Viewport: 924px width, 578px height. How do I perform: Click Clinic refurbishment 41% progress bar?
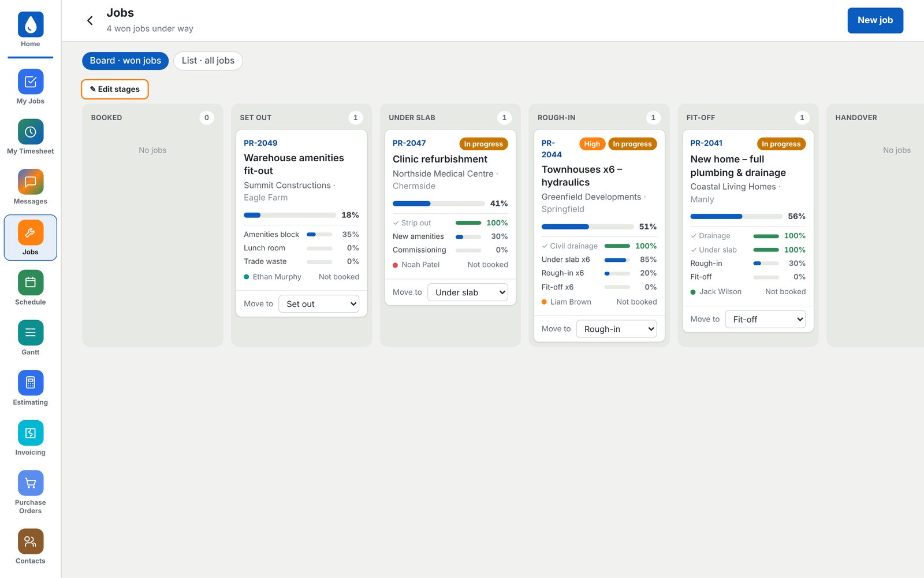(439, 203)
